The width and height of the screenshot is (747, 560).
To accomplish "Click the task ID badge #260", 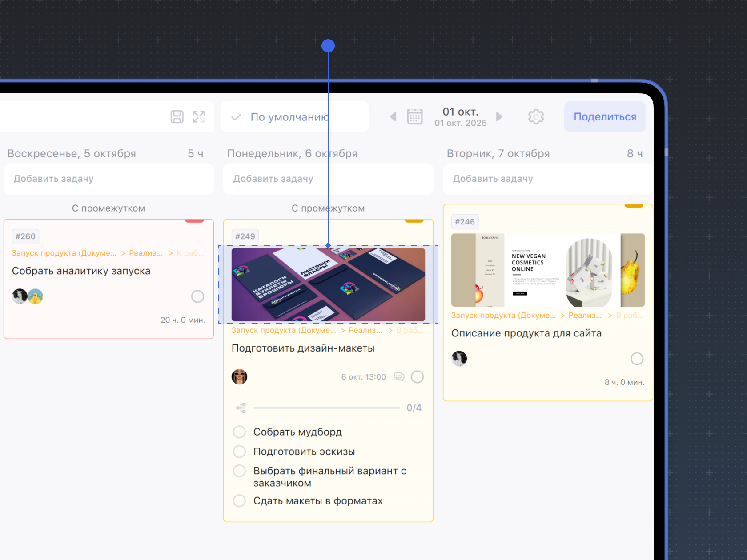I will click(x=25, y=236).
